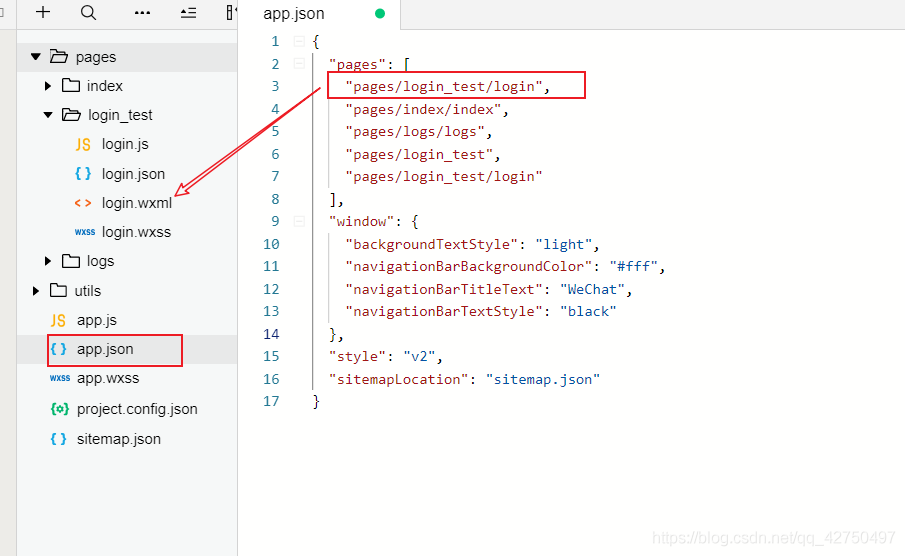Fold the "pages" array at line 2
This screenshot has height=556, width=905.
pos(297,64)
